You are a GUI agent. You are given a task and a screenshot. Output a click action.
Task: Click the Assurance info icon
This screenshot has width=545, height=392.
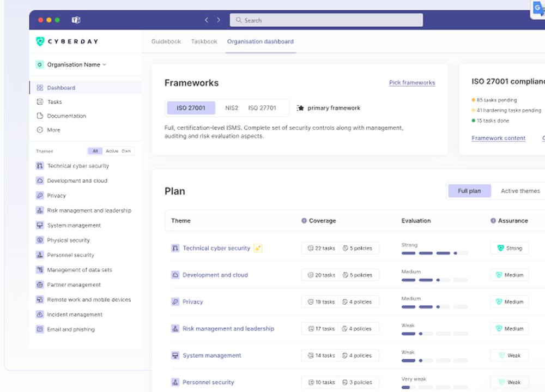click(493, 220)
